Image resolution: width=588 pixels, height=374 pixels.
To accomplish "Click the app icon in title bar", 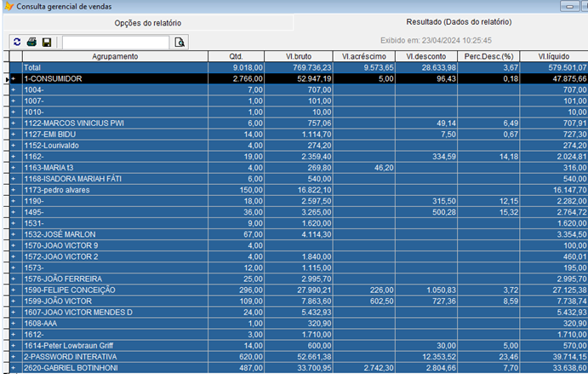I will coord(9,6).
